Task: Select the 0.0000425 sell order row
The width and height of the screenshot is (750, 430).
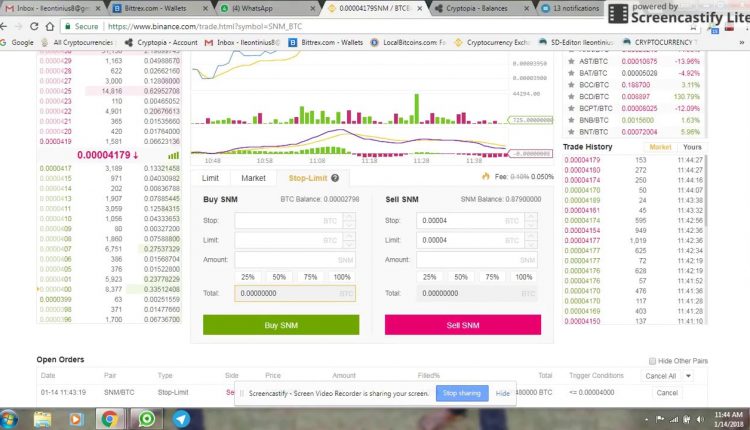Action: (x=109, y=91)
